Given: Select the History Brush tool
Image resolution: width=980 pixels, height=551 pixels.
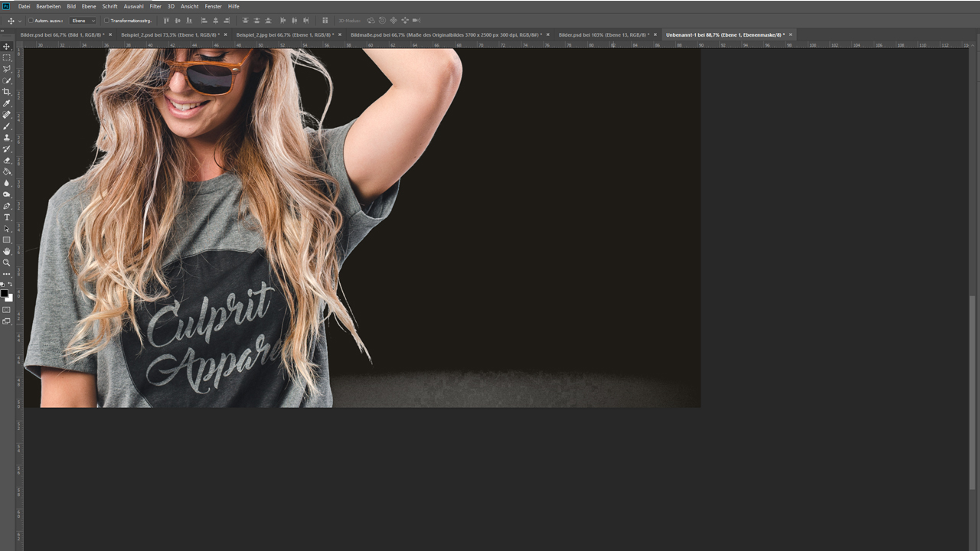Looking at the screenshot, I should click(x=7, y=149).
